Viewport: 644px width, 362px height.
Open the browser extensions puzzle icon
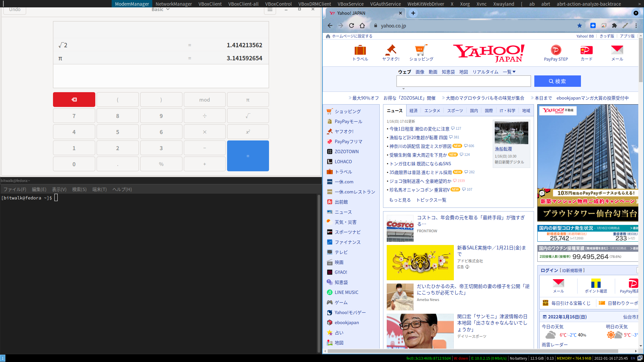pos(614,25)
